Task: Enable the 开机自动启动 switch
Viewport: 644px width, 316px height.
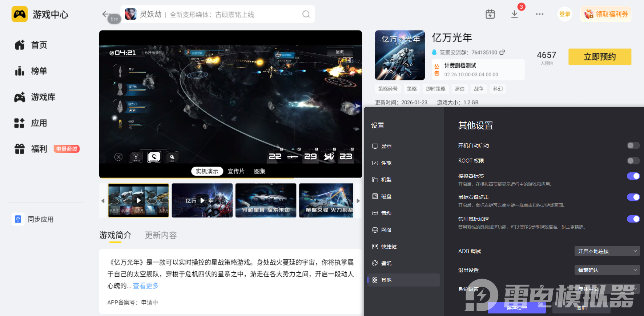Action: tap(633, 145)
